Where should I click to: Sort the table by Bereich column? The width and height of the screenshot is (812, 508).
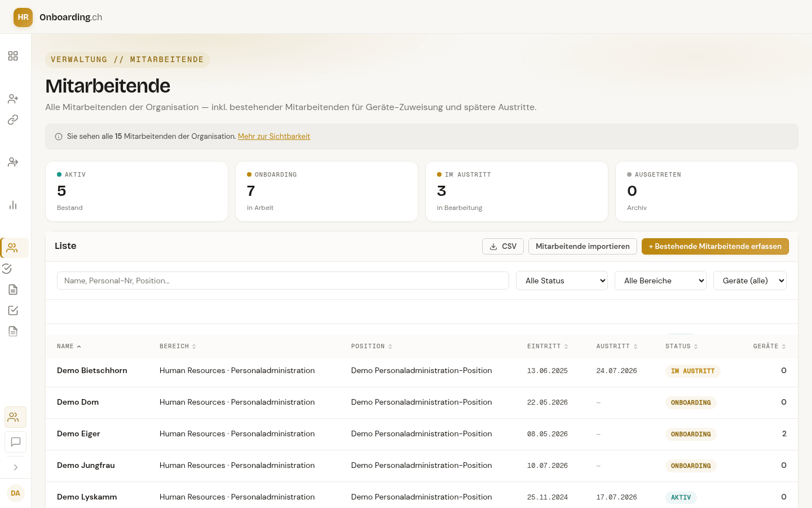[178, 347]
